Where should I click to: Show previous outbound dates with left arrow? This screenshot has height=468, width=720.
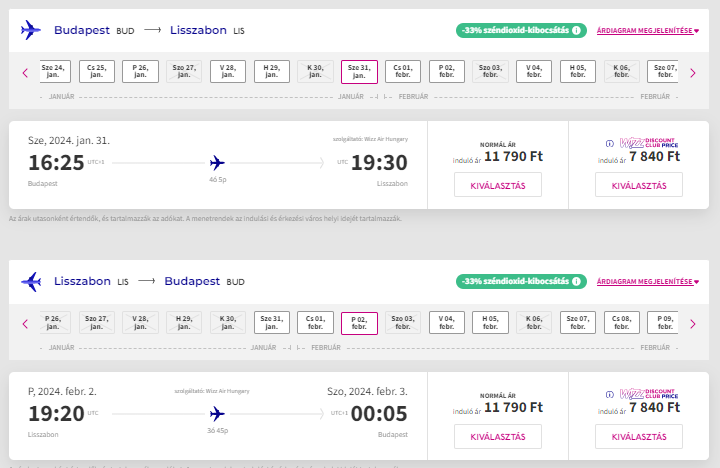25,72
